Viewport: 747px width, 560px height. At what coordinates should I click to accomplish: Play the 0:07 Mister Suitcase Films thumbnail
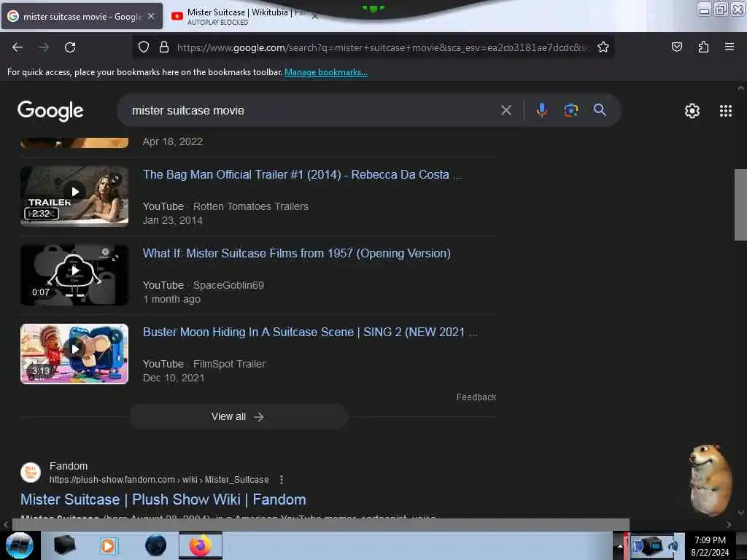point(74,275)
